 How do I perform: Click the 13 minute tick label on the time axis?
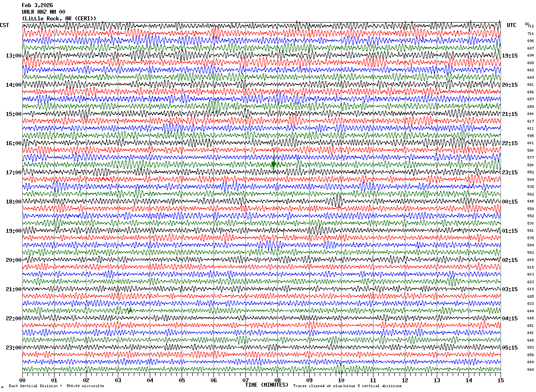[x=437, y=380]
